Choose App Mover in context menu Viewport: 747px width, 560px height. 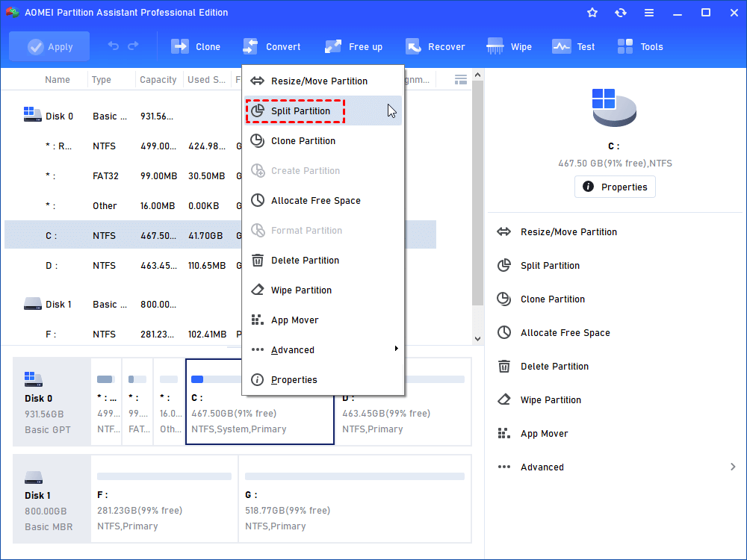[x=323, y=320]
